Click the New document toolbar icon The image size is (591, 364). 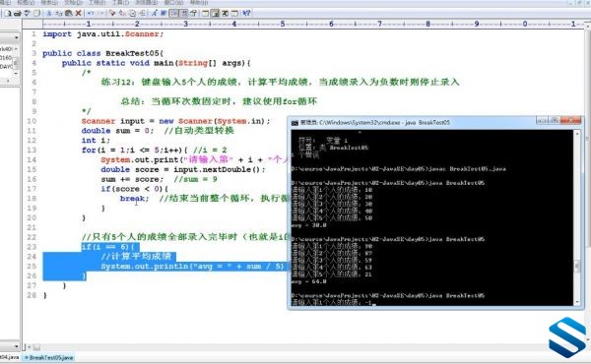pos(8,13)
